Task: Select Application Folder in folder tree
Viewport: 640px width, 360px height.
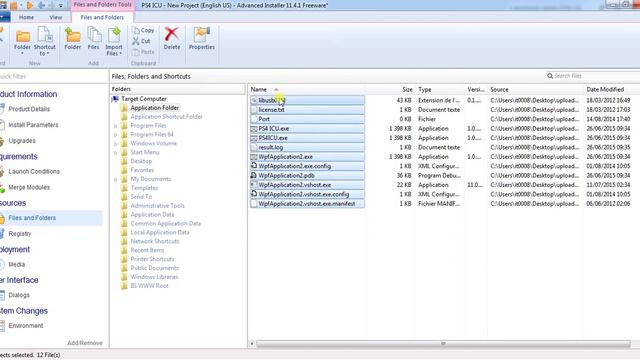Action: 154,108
